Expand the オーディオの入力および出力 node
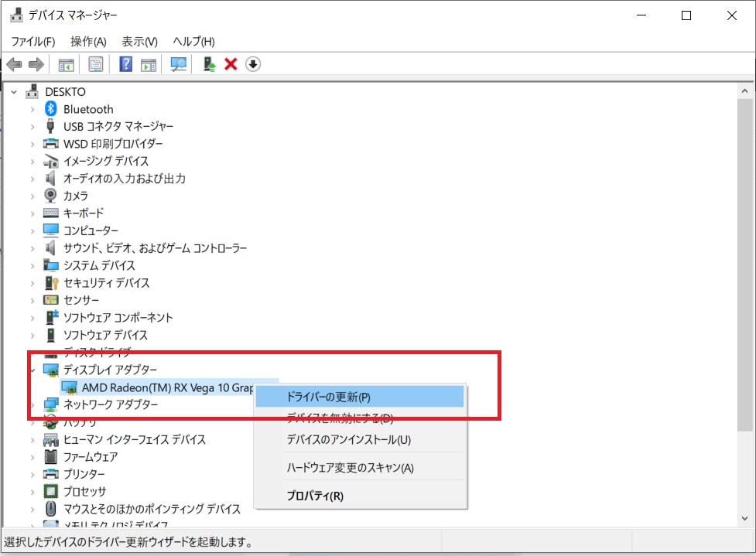 click(32, 179)
